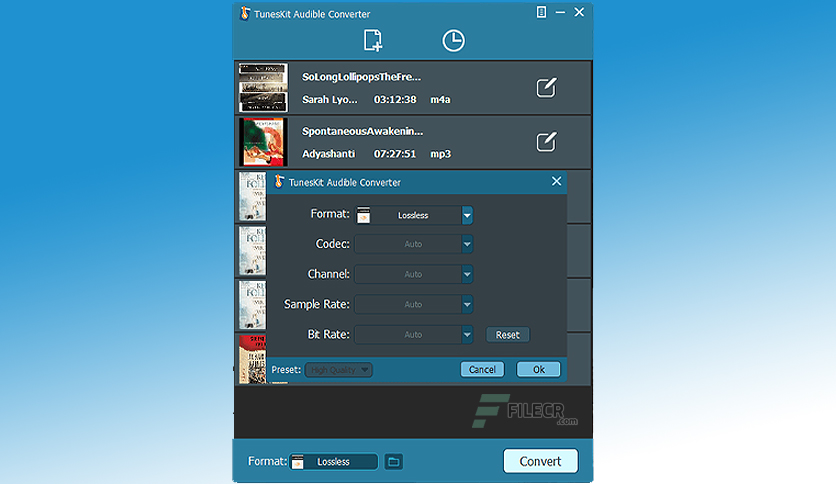Select SoLongLollipops cover thumbnail
Screen dimensions: 836x484
263,87
